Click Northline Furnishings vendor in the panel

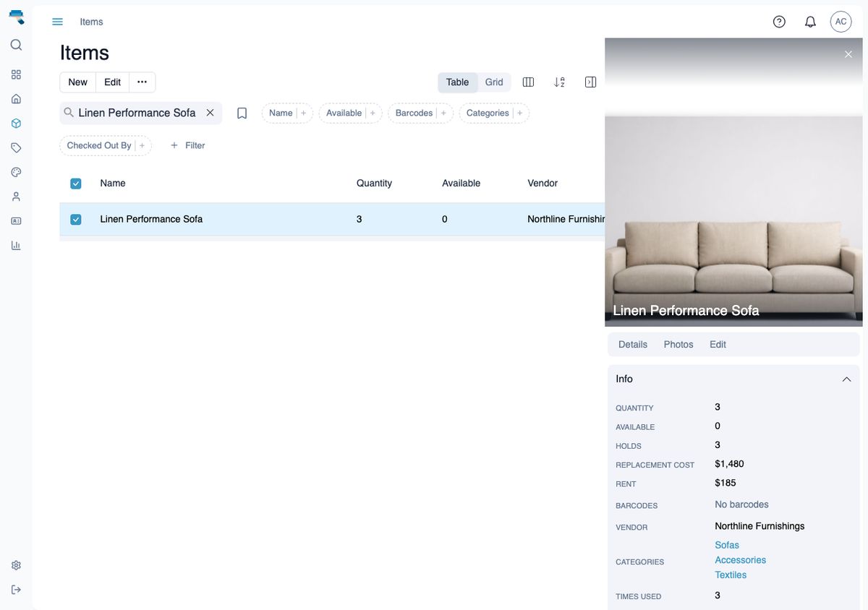point(759,526)
